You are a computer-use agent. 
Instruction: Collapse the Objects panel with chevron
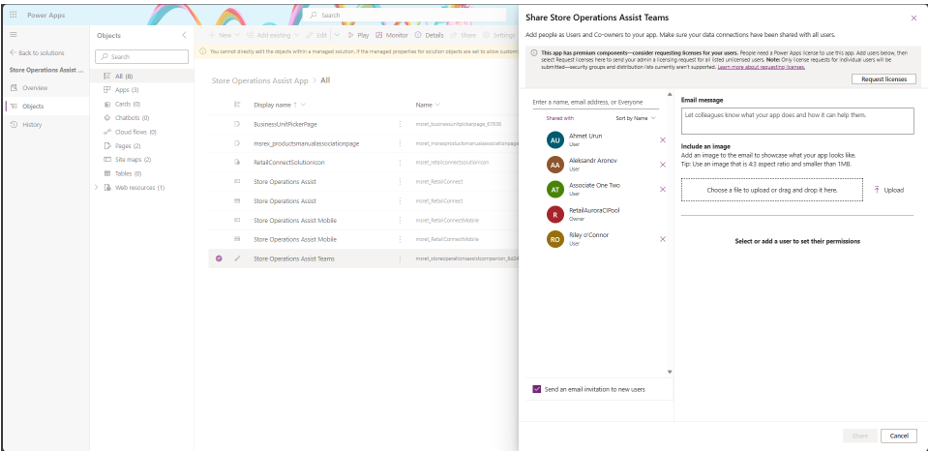pyautogui.click(x=184, y=35)
